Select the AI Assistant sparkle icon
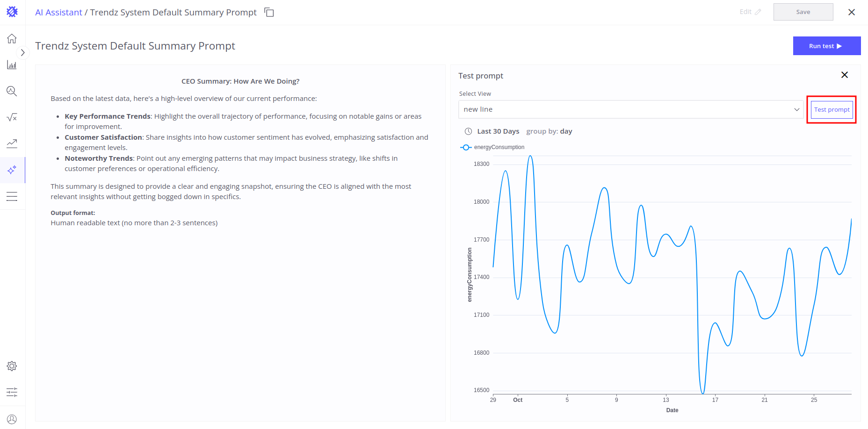The height and width of the screenshot is (429, 868). (12, 170)
